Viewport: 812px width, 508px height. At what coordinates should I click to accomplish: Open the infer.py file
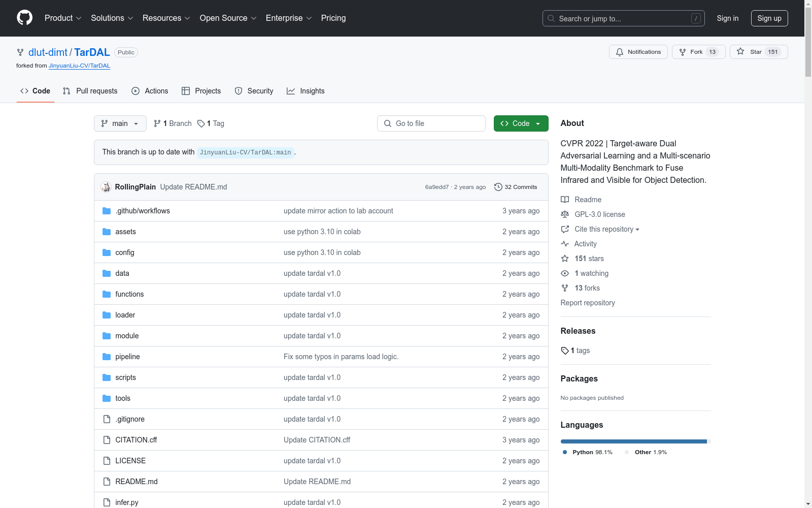point(127,502)
